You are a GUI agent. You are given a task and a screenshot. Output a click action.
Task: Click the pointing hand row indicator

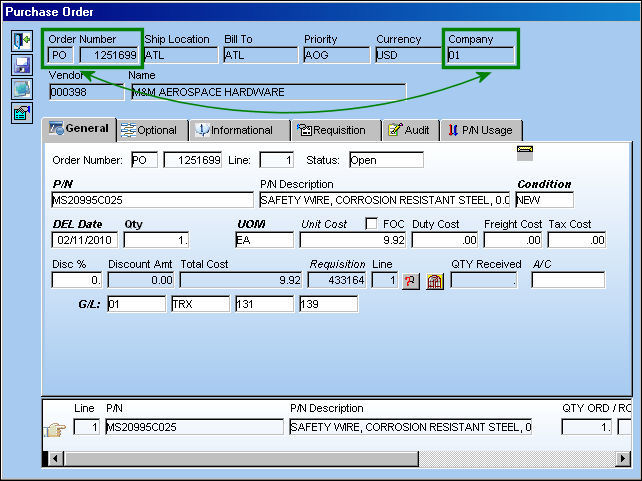tap(54, 429)
